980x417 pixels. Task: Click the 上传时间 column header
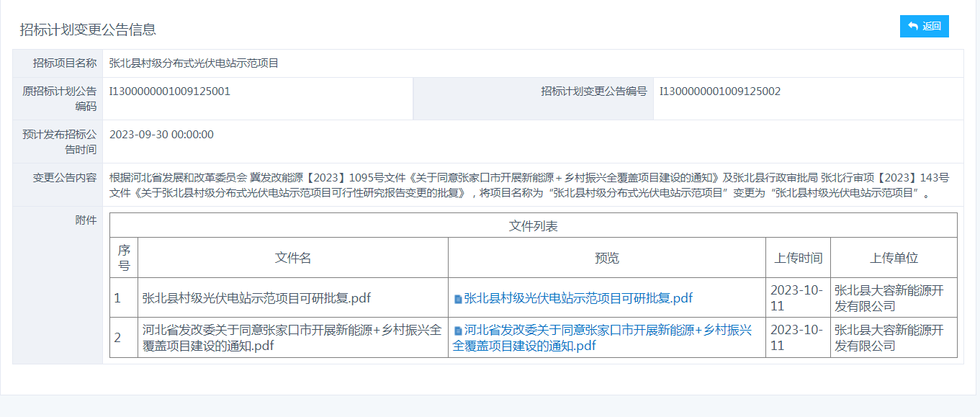pos(798,258)
